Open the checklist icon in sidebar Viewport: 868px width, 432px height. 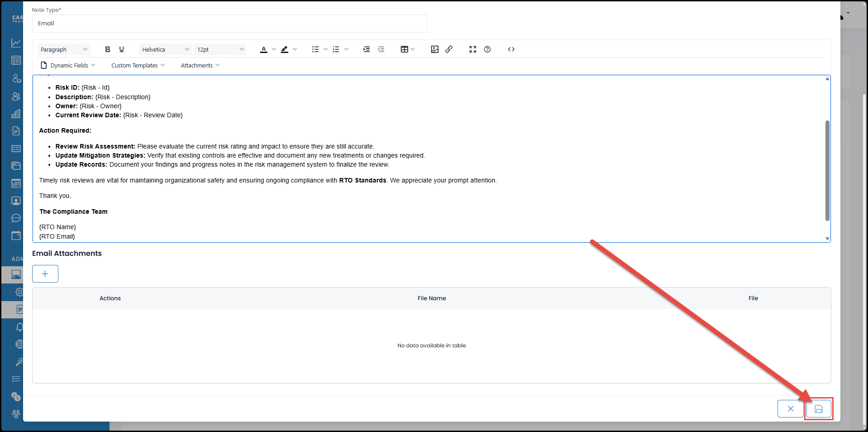coord(16,149)
